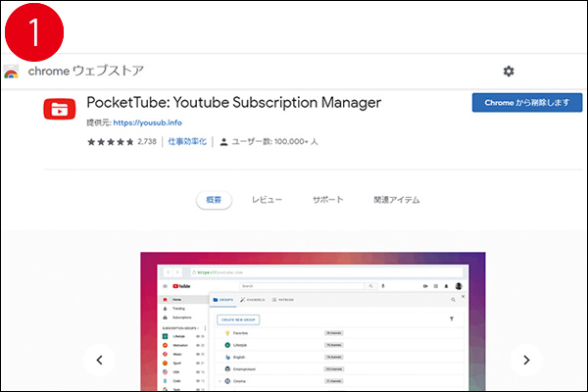Click the 2,738 ratings count
The height and width of the screenshot is (392, 588).
tap(147, 141)
